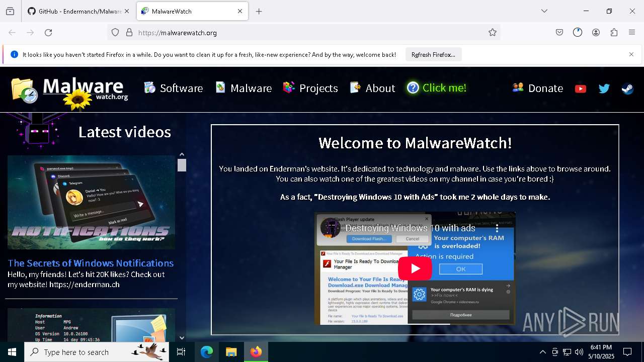The image size is (644, 362).
Task: Open the Extensions puzzle icon
Action: [614, 33]
